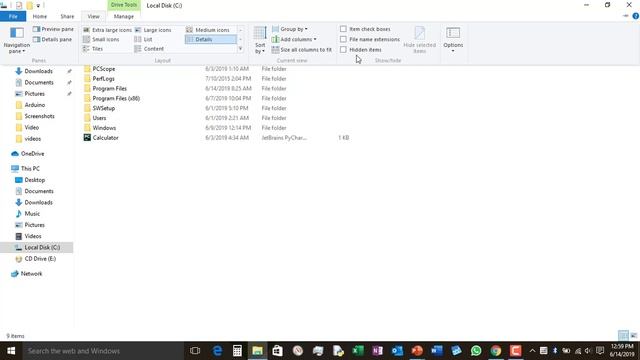Select the Program Files (x86) folder

[x=116, y=98]
